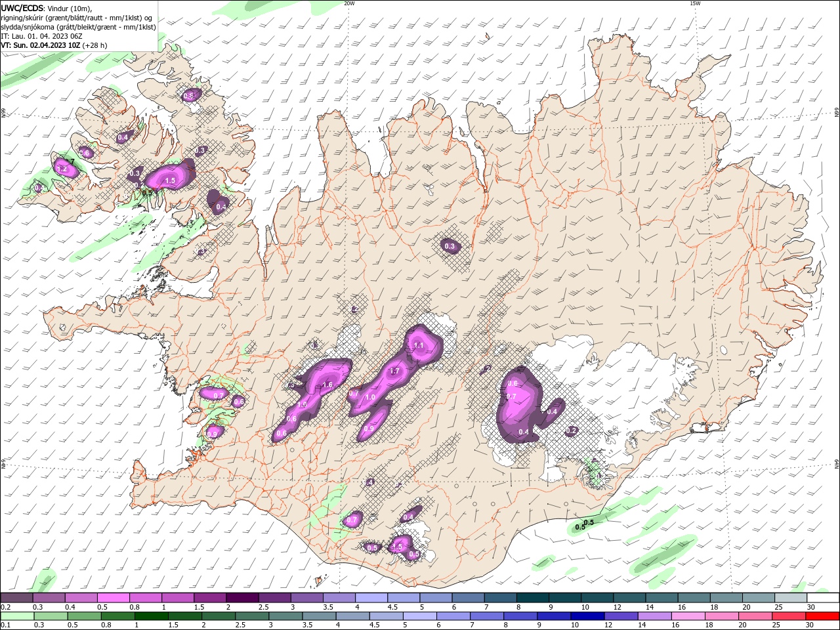
Task: Click the 'VT: Sun. 02.04.2023 10Z (+28 h)' line
Action: [x=54, y=45]
